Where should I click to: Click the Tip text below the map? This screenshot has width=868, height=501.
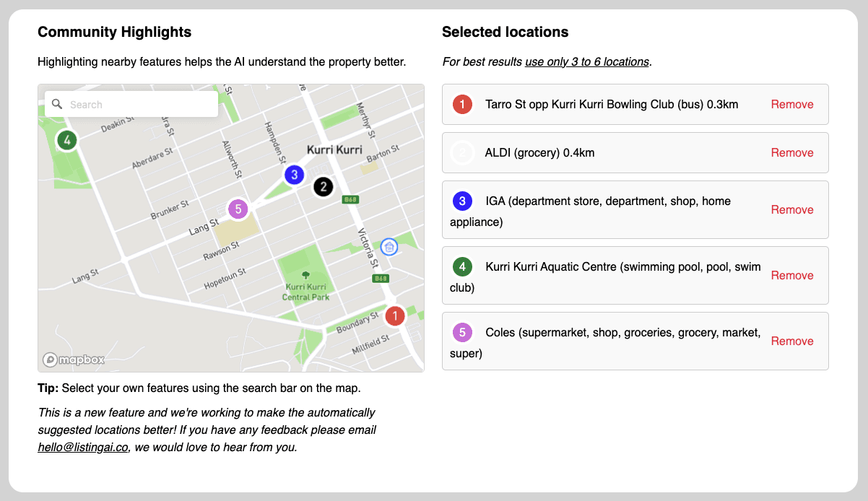pyautogui.click(x=199, y=388)
